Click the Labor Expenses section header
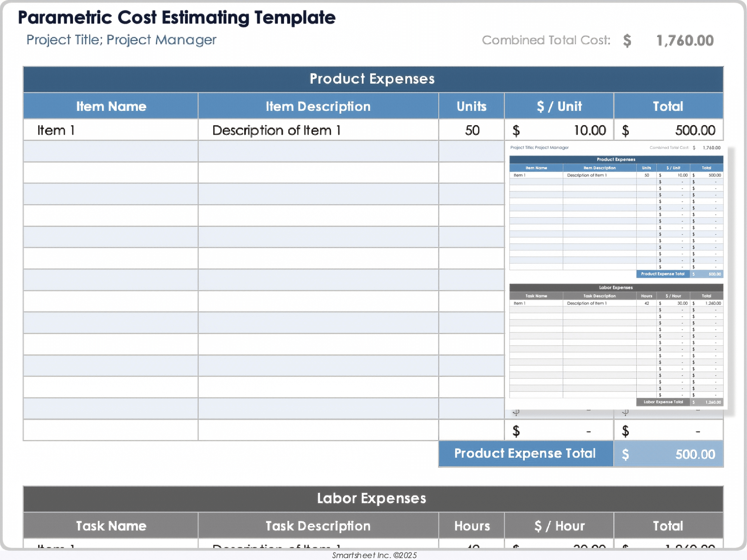 (372, 499)
